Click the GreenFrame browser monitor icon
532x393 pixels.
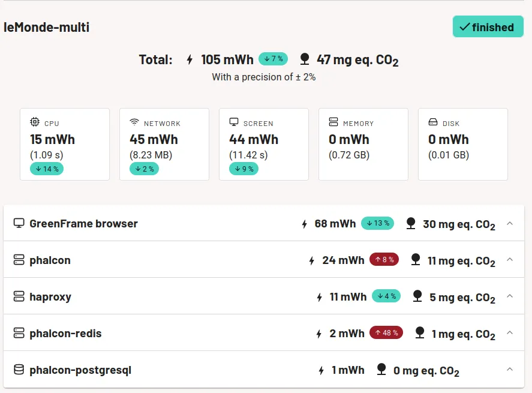19,223
